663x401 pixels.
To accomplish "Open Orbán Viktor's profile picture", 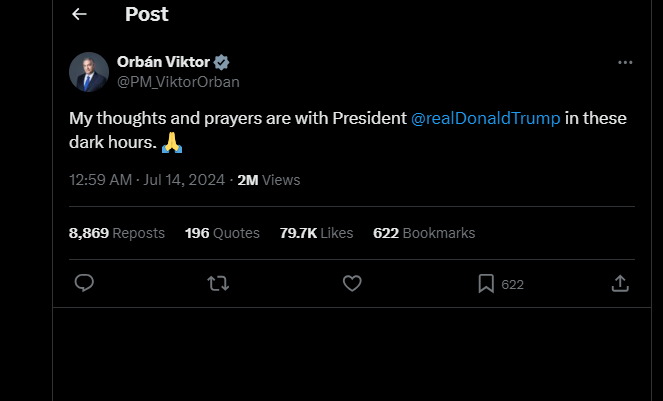I will click(88, 71).
